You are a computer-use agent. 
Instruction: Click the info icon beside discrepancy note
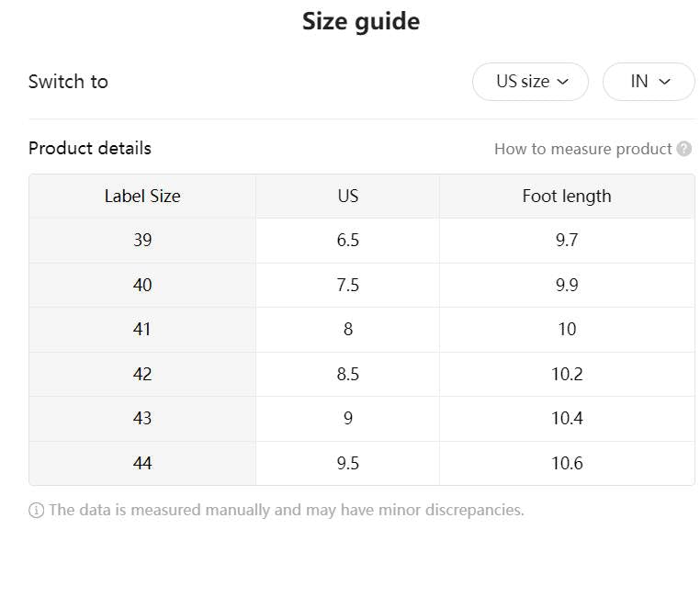(37, 511)
